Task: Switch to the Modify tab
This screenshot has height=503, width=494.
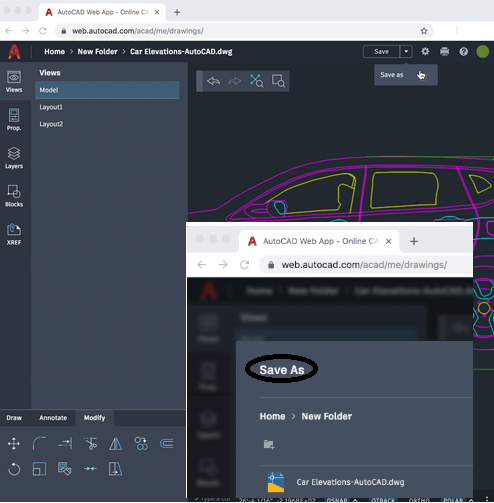Action: point(94,418)
